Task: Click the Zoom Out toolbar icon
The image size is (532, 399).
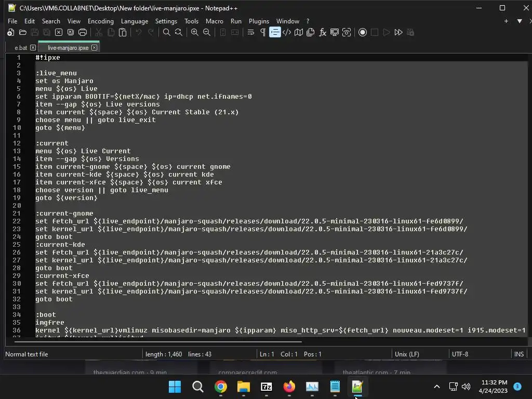Action: click(207, 32)
